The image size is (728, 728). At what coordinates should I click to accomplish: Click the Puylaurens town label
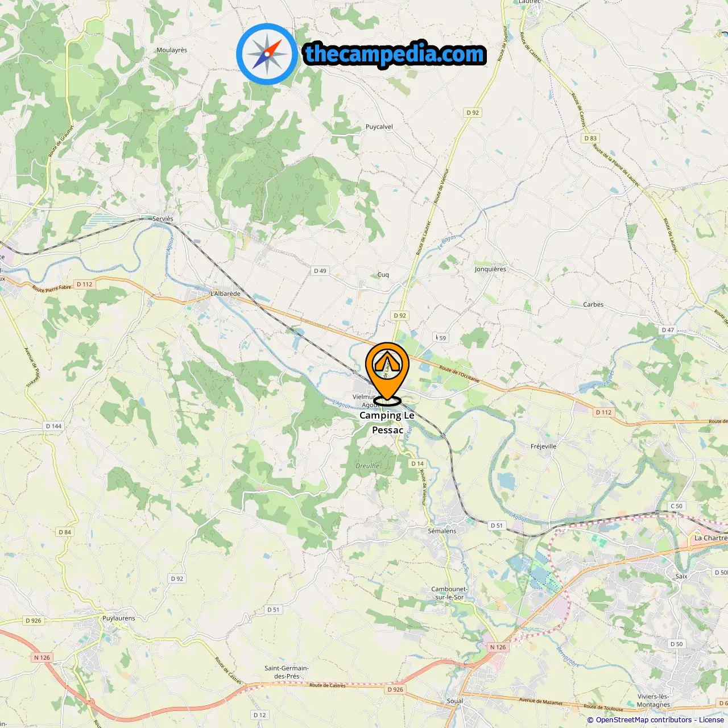click(x=119, y=618)
